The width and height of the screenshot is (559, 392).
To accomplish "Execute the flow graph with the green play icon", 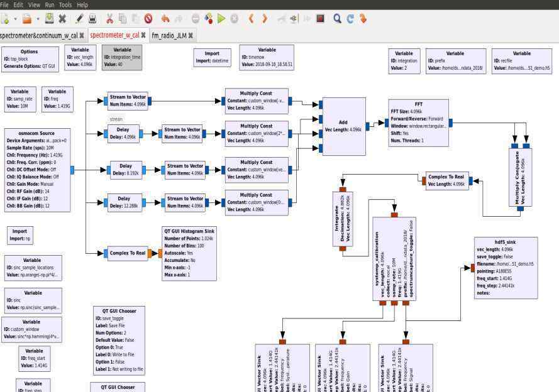I will (x=221, y=18).
